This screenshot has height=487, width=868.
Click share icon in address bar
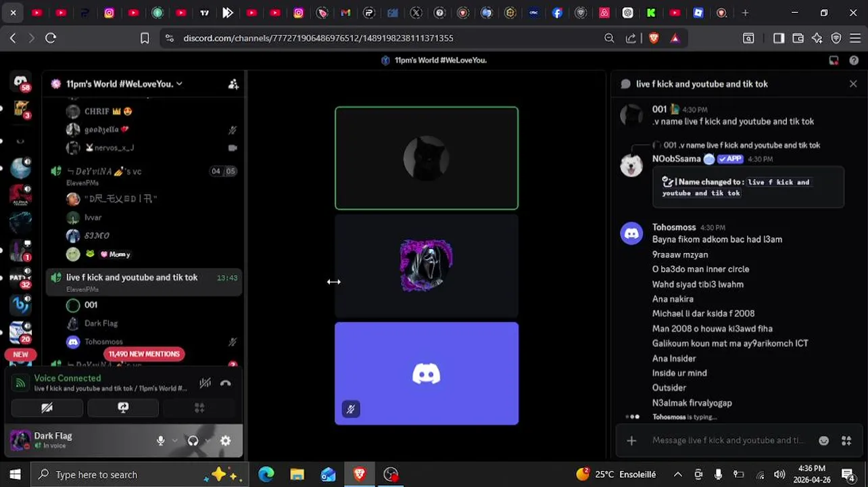click(x=631, y=39)
